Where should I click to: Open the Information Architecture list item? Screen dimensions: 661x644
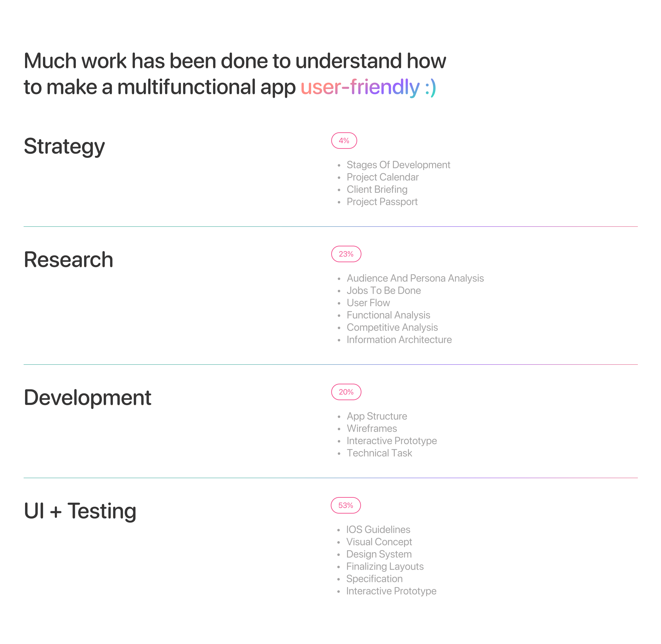click(399, 339)
